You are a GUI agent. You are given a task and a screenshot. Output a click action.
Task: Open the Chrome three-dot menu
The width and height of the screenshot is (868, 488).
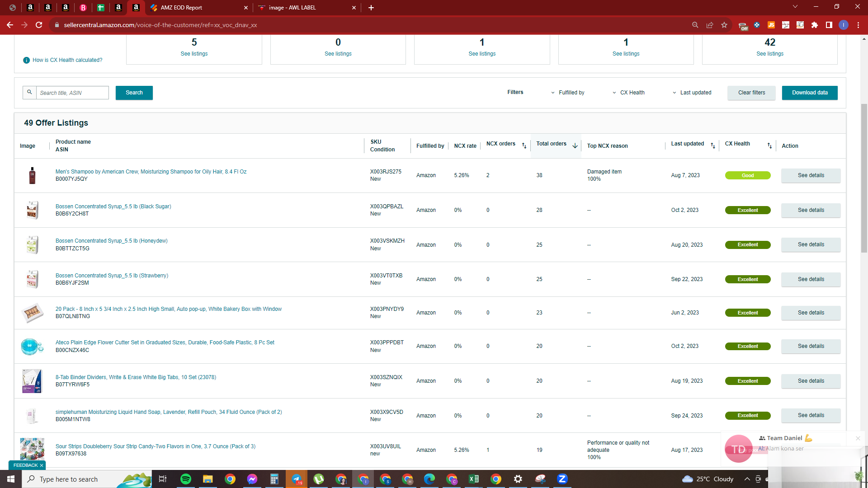point(858,25)
